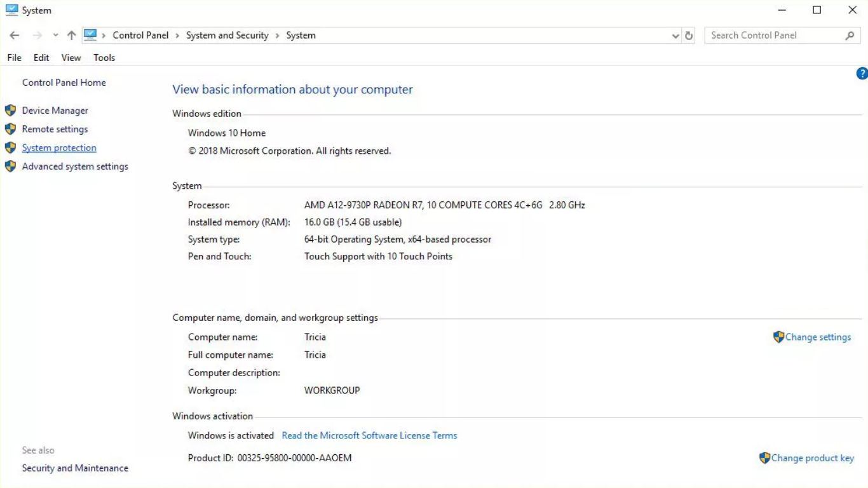Maximize the System window

point(817,10)
